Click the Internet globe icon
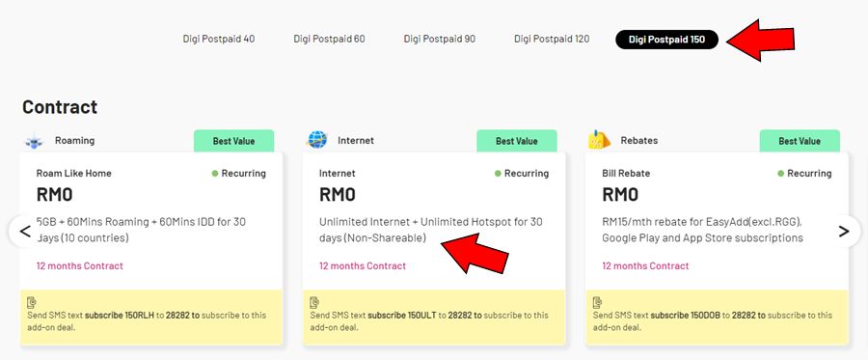 pyautogui.click(x=316, y=140)
